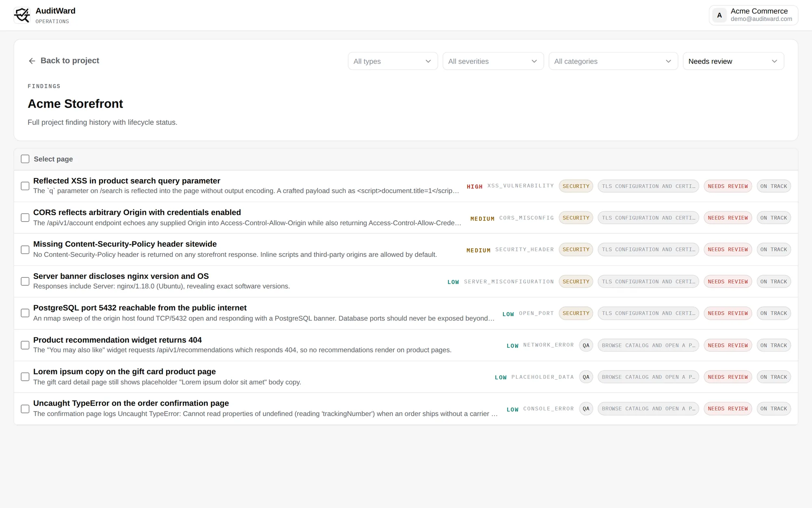Screen dimensions: 812x508
Task: Click On Track badge on Product recommendation row
Action: tap(773, 345)
